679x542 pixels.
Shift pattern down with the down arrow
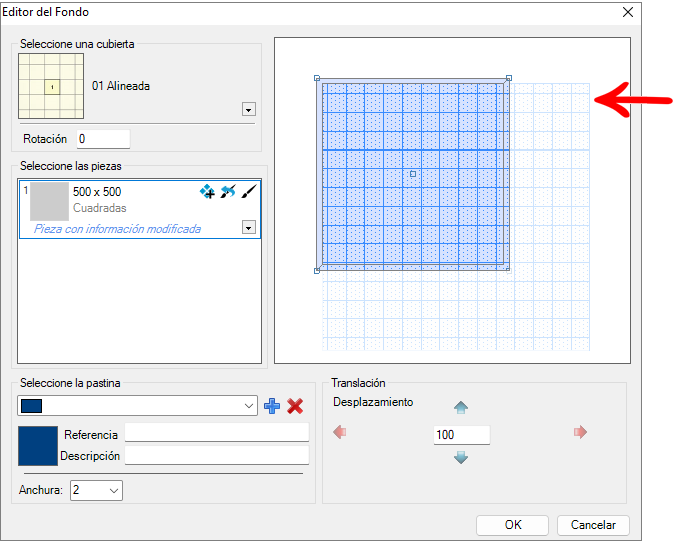[461, 457]
